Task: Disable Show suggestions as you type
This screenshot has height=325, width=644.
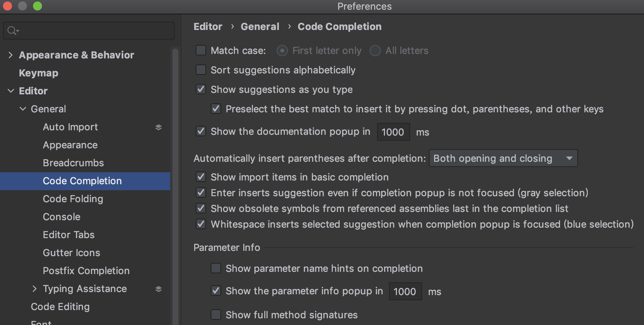Action: pos(201,89)
